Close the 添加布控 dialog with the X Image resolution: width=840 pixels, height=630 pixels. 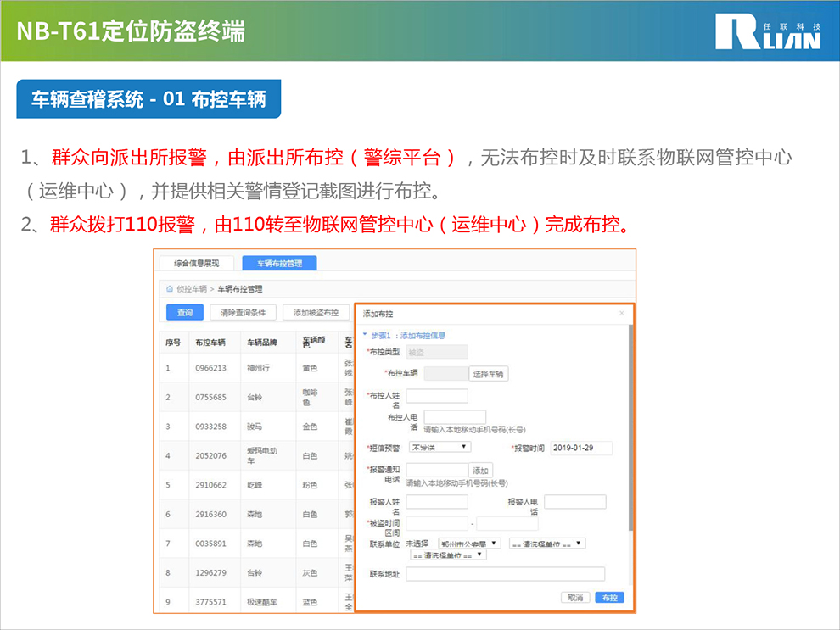coord(621,314)
